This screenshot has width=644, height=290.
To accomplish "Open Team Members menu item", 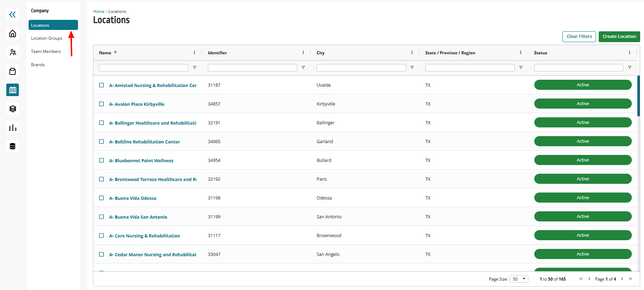I will pos(46,52).
